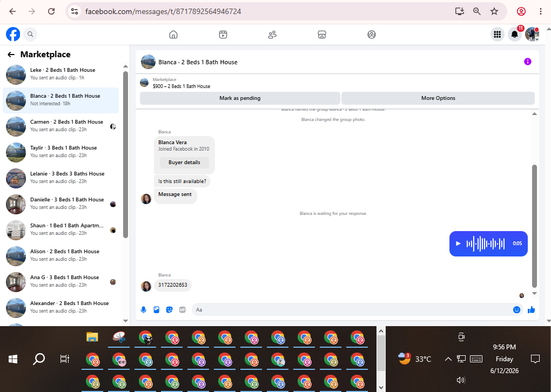Click Blanca's avatar beside the phone number
This screenshot has height=392, width=551.
click(x=146, y=286)
